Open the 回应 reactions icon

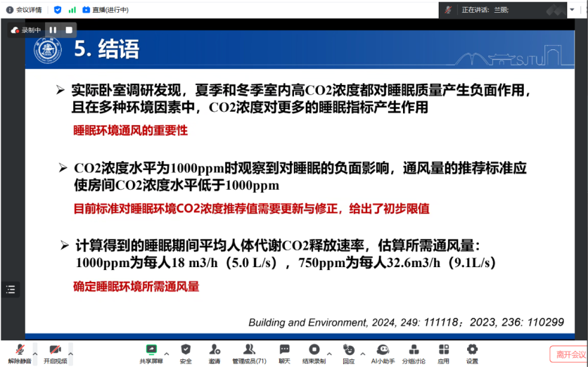coord(349,352)
